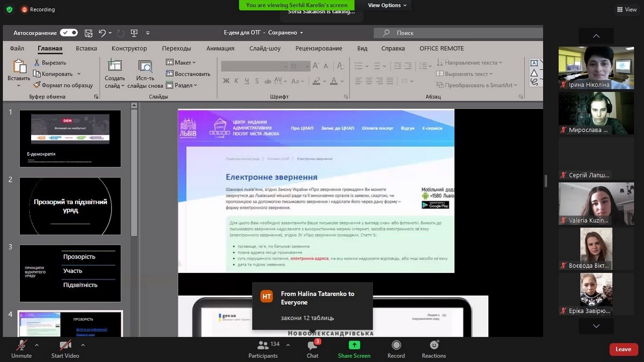Click the Share Screen icon

coord(354,345)
